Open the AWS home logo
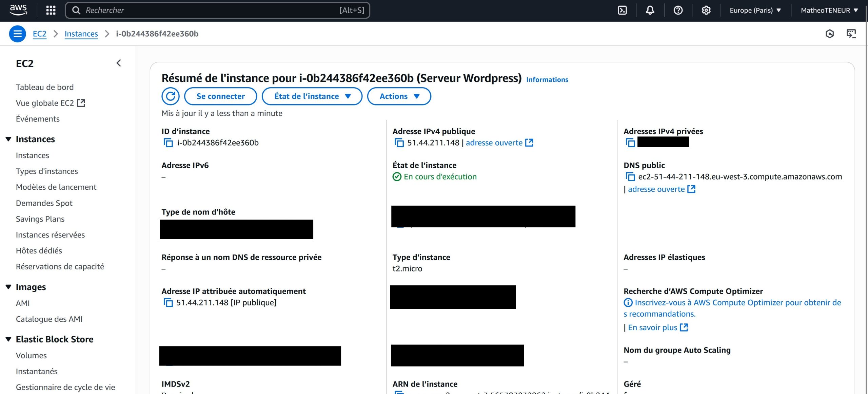The image size is (868, 394). pos(18,10)
